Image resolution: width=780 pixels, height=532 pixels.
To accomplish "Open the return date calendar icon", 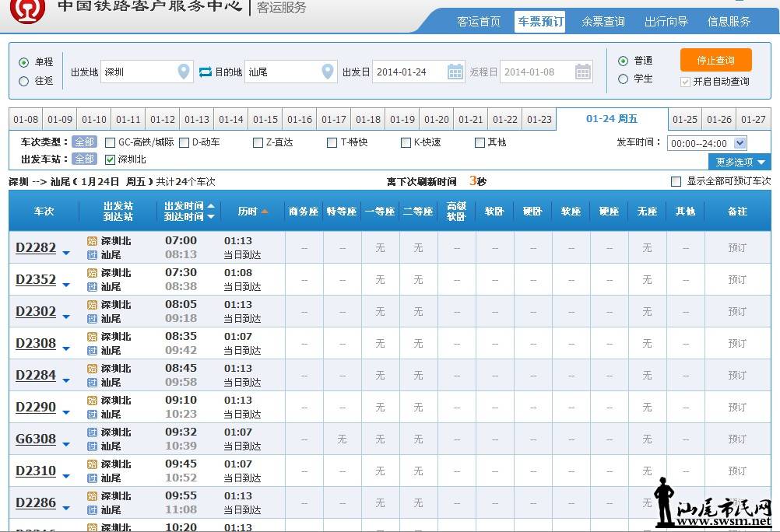I will (x=583, y=72).
